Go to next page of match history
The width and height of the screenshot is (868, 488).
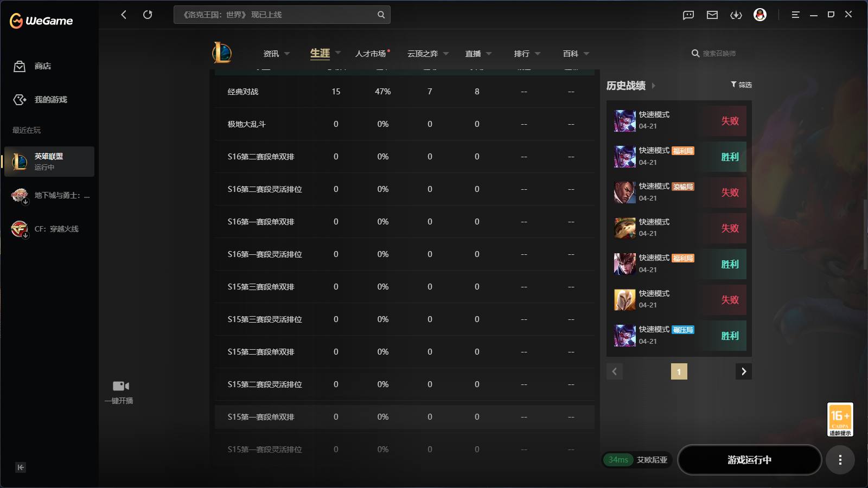744,371
